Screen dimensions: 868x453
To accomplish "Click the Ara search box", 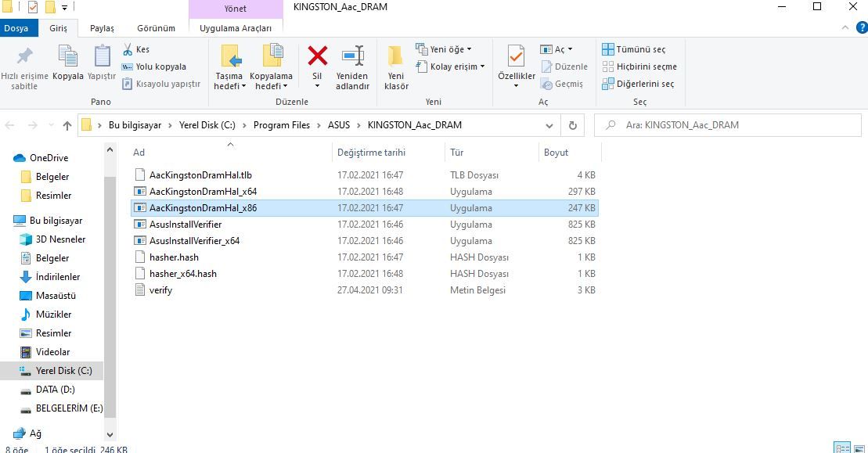I will [727, 125].
